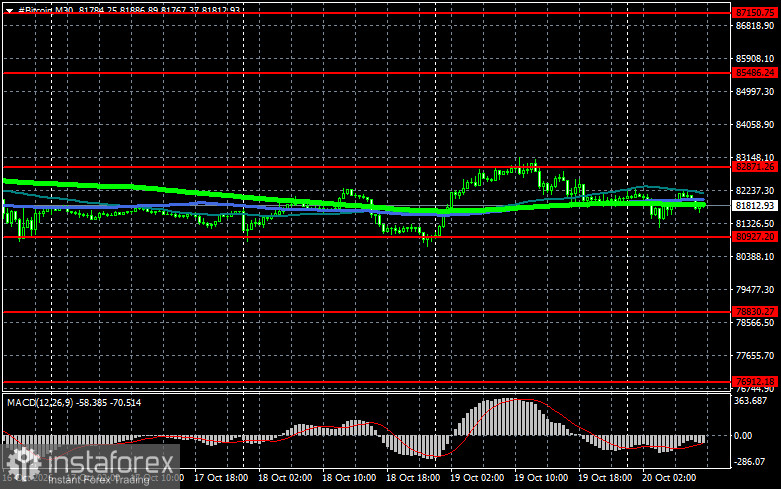Select the 17 Oct 18:00 time label

221,478
